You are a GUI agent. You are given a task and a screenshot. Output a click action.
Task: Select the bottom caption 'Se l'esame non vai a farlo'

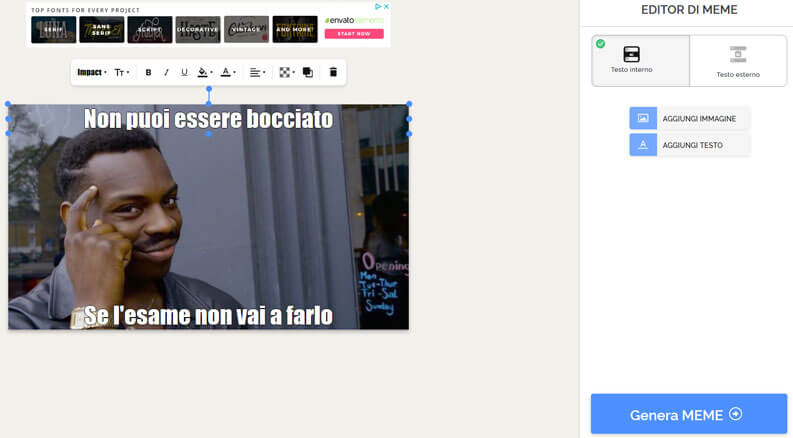click(208, 315)
